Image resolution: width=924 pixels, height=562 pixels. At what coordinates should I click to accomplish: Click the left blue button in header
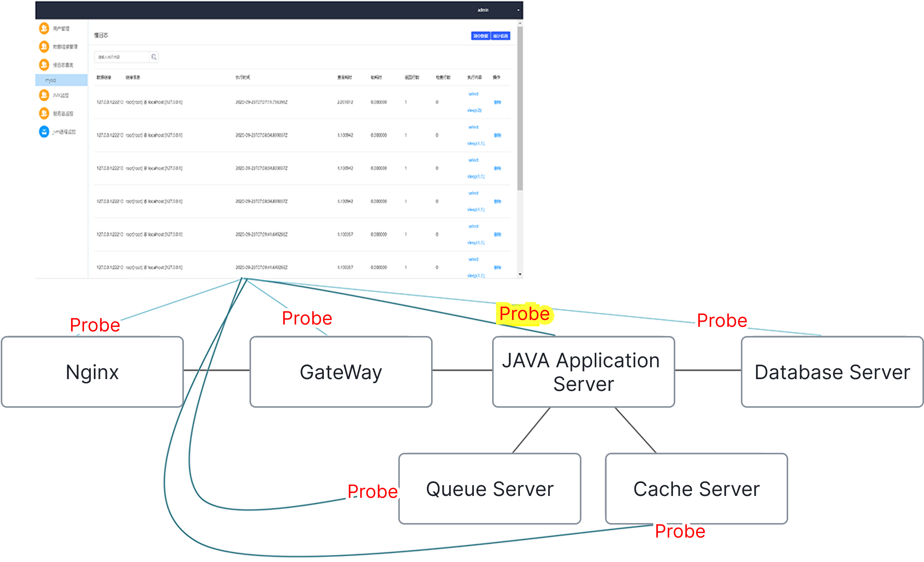(480, 36)
